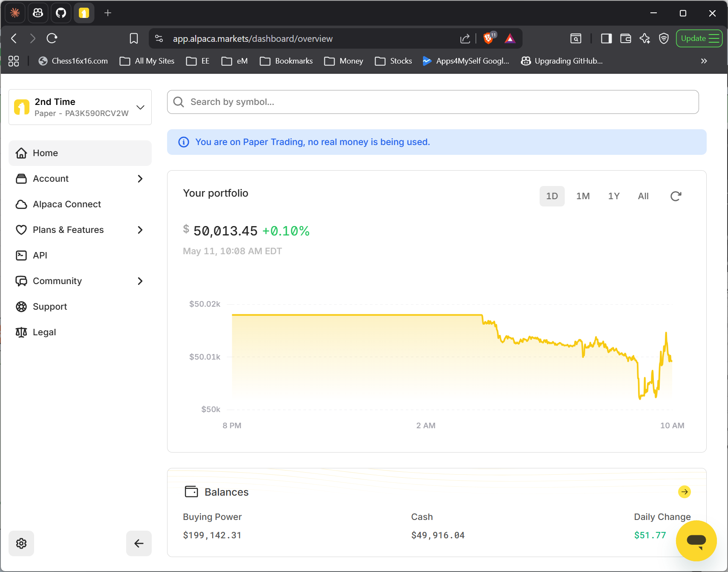Open the Home sidebar item
The width and height of the screenshot is (728, 572).
pyautogui.click(x=80, y=153)
